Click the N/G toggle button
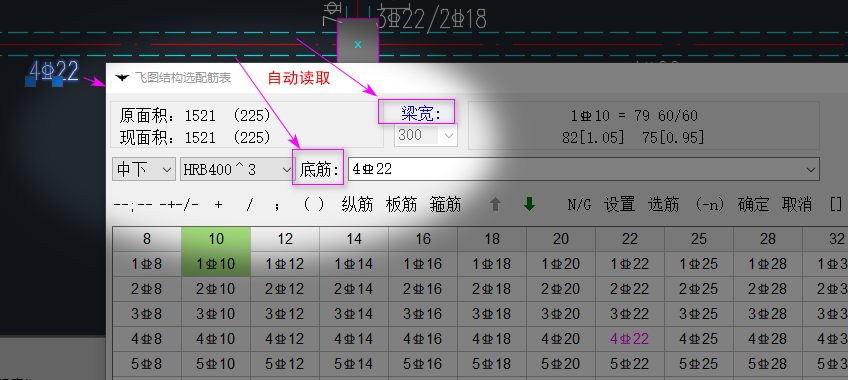Viewport: 848px width, 380px height. tap(579, 204)
